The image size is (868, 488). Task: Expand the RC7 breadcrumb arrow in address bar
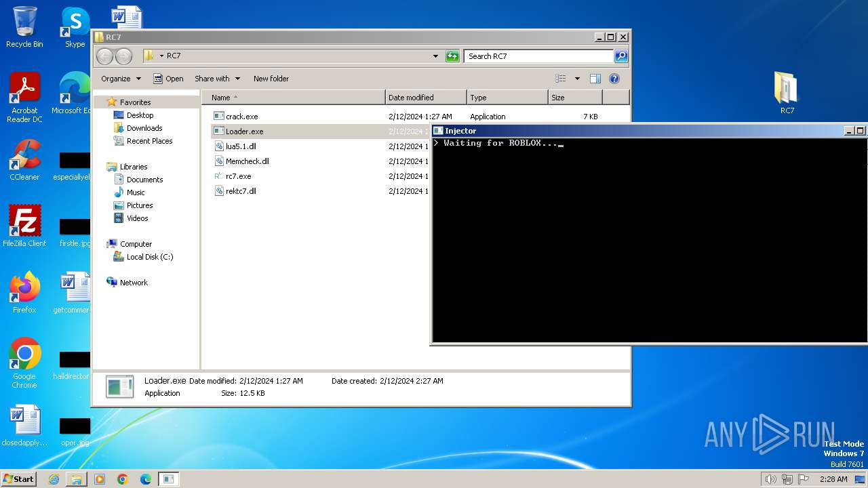(161, 56)
